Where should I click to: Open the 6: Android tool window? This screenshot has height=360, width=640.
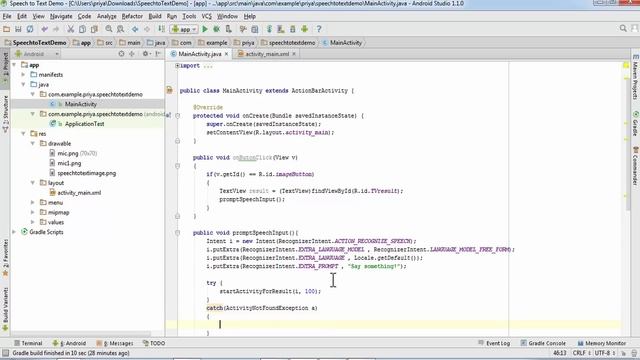point(69,343)
